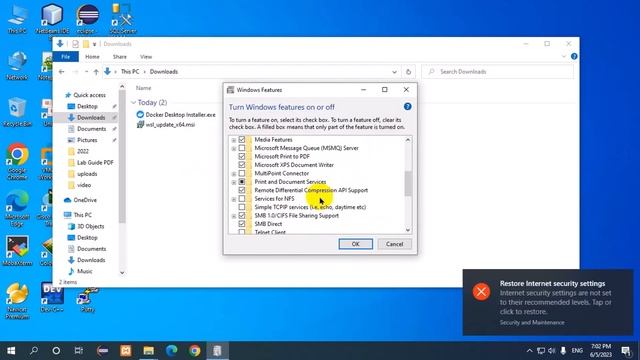Uncheck Remote Differential Compression API Support
This screenshot has width=640, height=360.
click(242, 190)
